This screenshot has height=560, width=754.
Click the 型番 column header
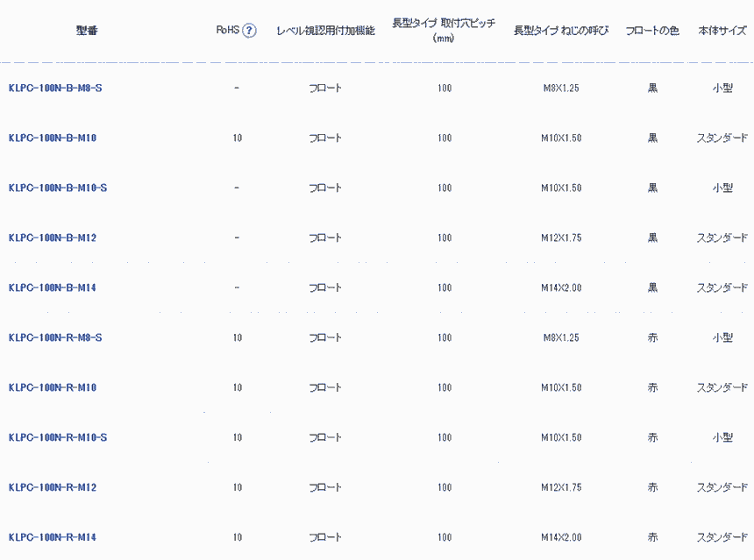[x=86, y=31]
